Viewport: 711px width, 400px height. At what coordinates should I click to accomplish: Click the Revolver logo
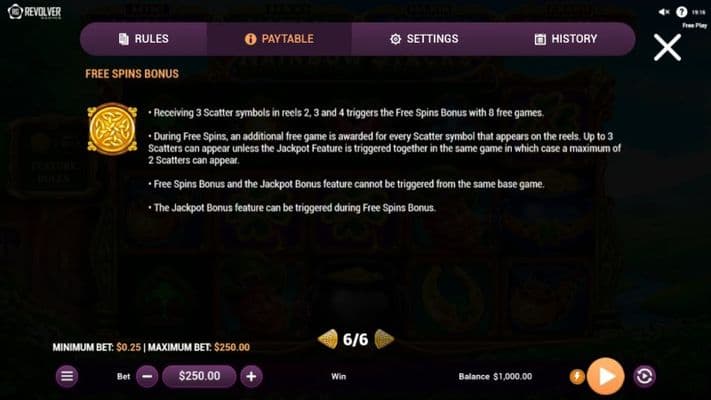coord(35,12)
